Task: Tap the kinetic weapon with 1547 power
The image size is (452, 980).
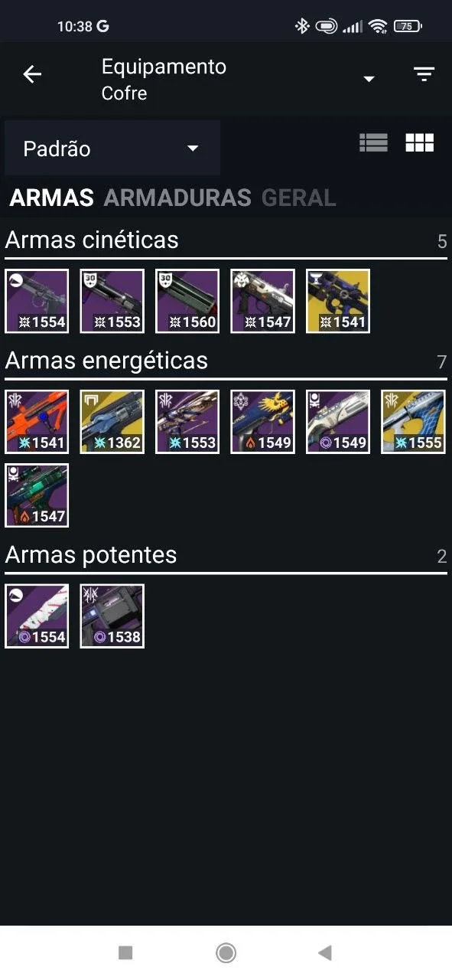Action: pos(263,301)
